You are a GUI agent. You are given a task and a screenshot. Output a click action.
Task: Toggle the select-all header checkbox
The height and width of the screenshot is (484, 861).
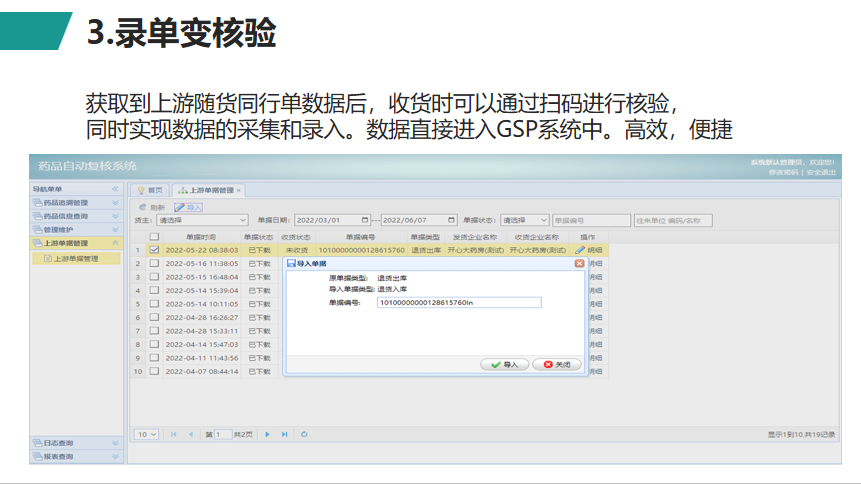click(x=154, y=236)
